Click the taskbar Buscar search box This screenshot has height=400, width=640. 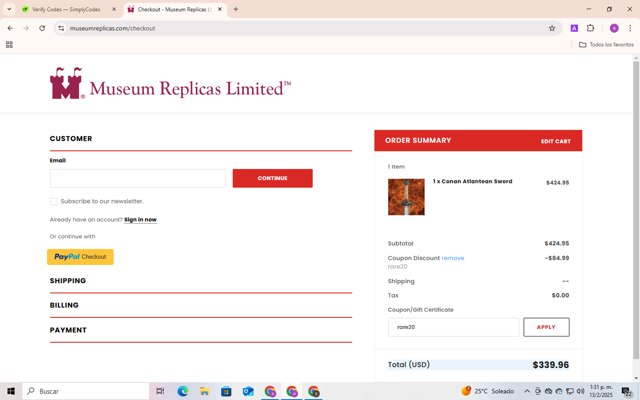pyautogui.click(x=85, y=391)
